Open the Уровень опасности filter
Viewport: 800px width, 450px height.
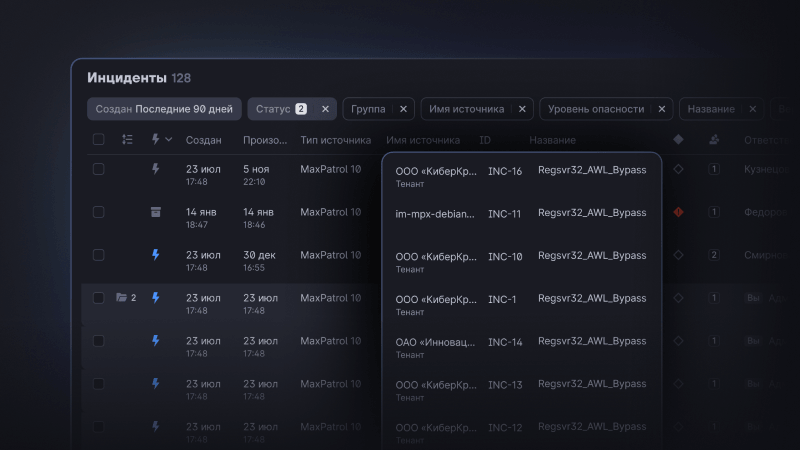click(x=598, y=109)
